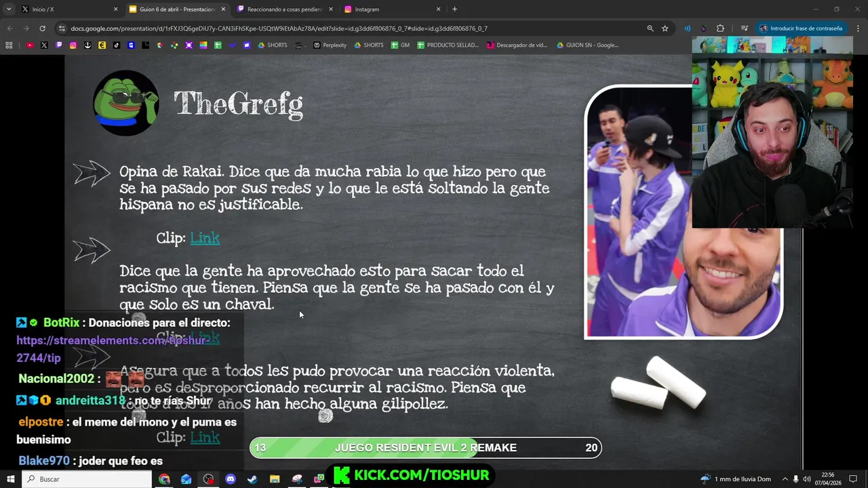Click the taskbar Buscar search box
Screen dimensions: 868x488
87,479
